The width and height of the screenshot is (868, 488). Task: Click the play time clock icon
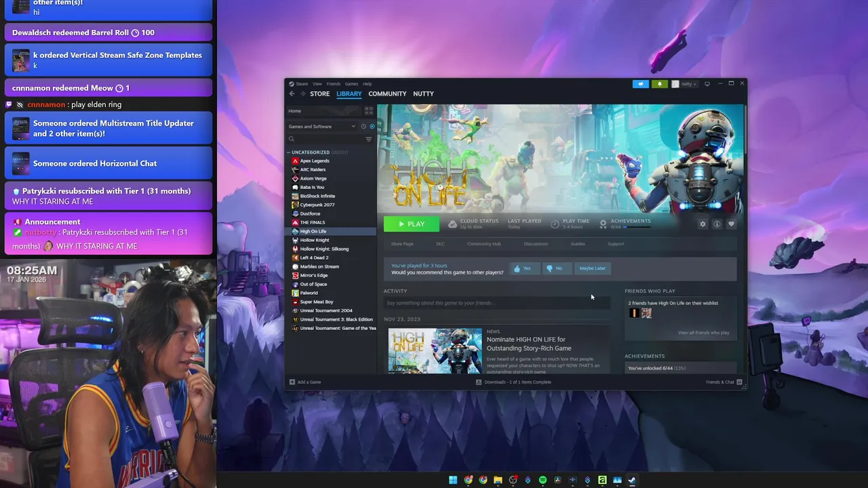[555, 224]
